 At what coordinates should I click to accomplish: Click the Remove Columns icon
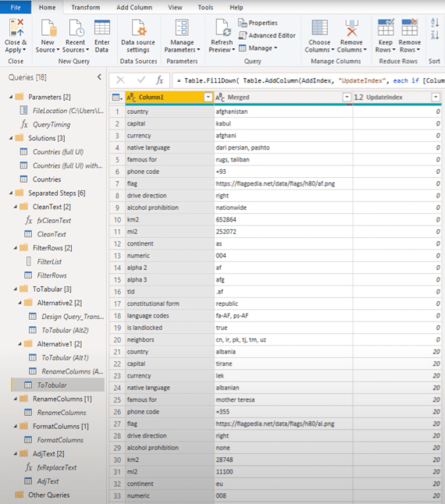(x=351, y=28)
